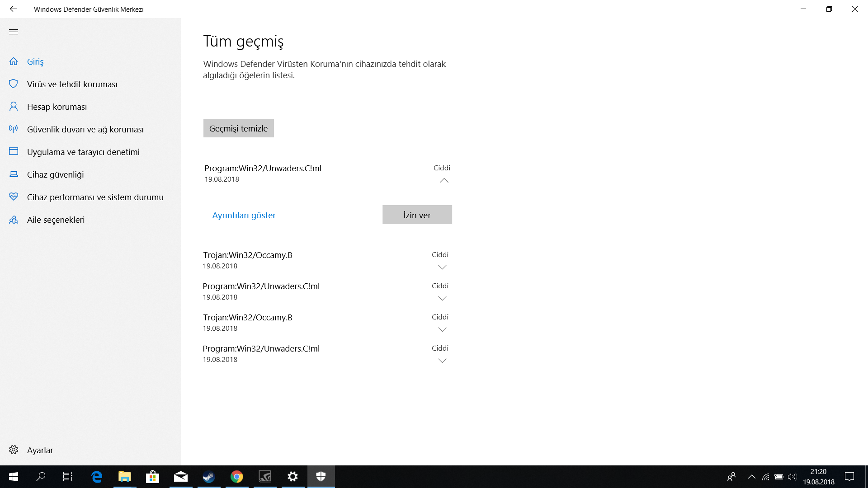
Task: Expand the second Trojan:Win32/Occamy.B entry
Action: tap(443, 329)
